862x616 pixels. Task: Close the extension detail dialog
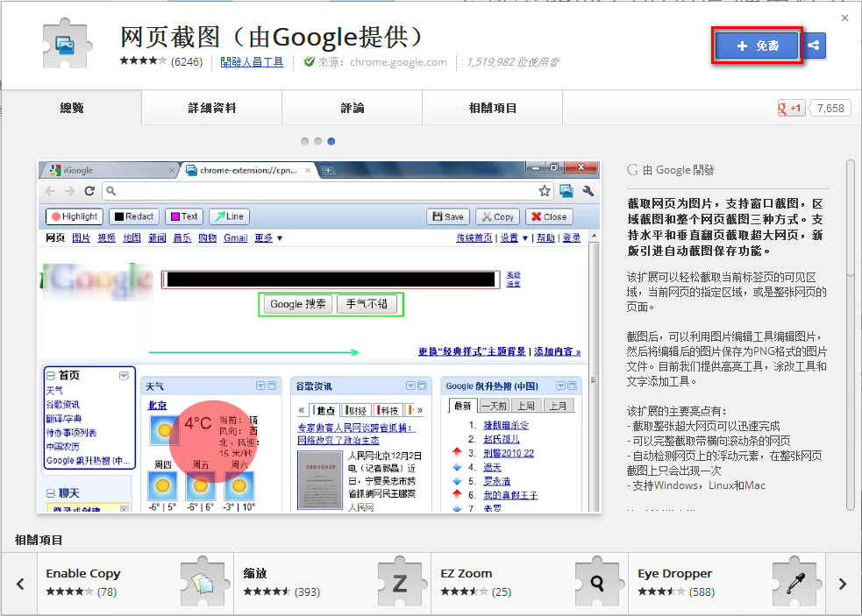pos(845,18)
